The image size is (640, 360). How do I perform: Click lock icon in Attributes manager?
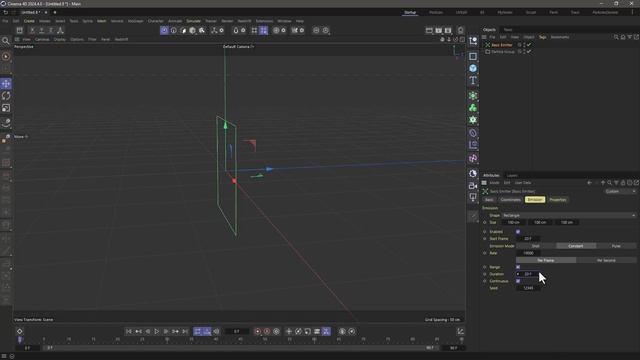623,183
